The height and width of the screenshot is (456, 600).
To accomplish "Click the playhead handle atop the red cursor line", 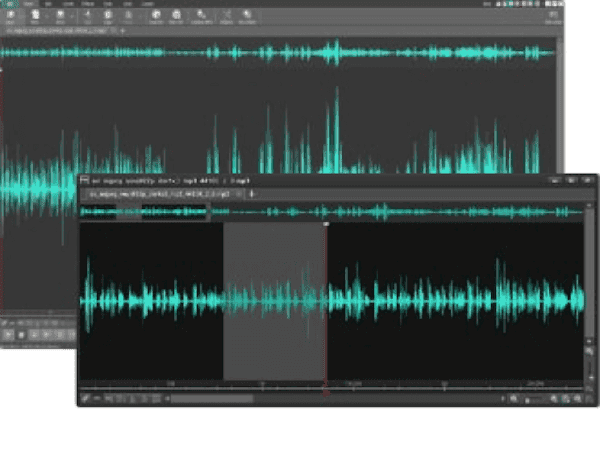I will click(x=326, y=224).
